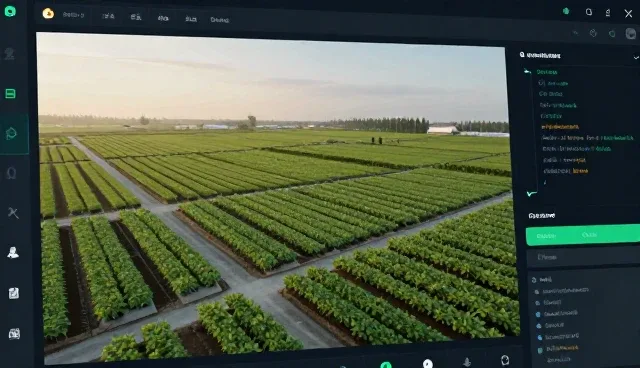640x368 pixels.
Task: Open the person profile icon in sidebar
Action: coord(13,253)
